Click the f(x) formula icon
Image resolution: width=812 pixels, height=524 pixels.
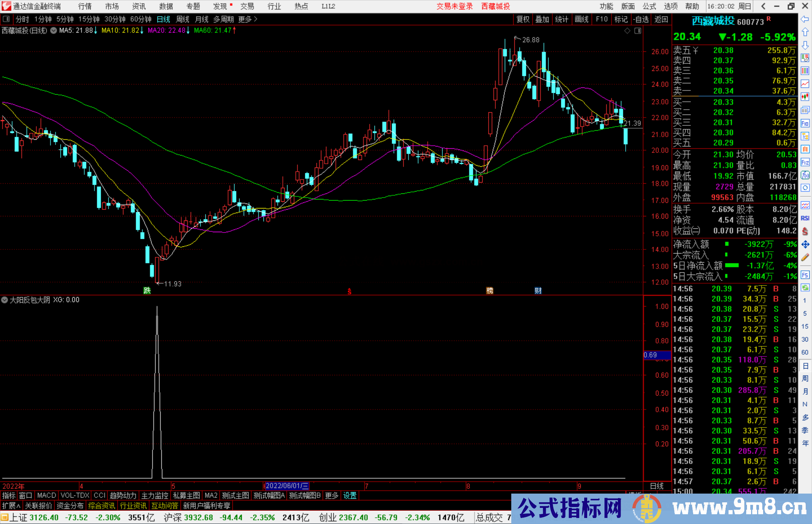pos(805,175)
